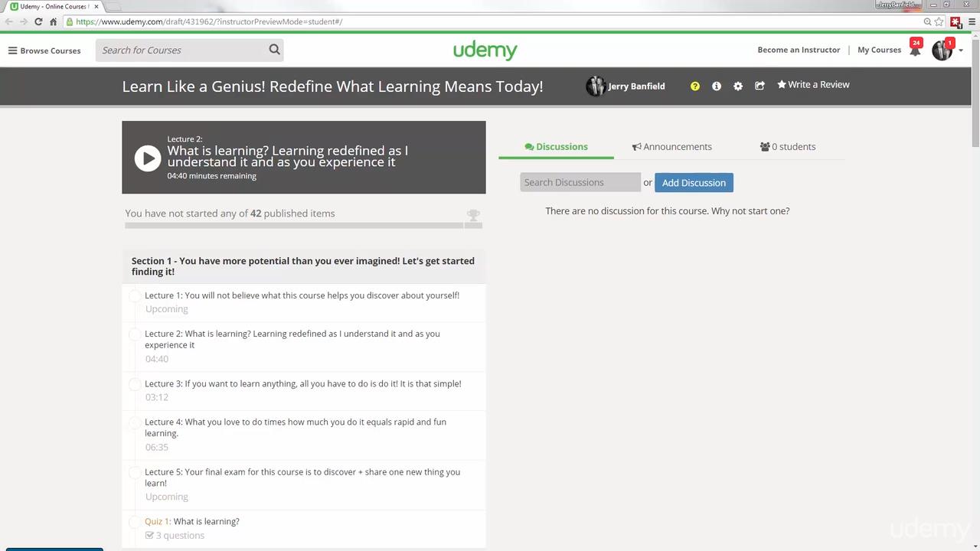
Task: Focus the Search Discussions field
Action: coord(580,182)
